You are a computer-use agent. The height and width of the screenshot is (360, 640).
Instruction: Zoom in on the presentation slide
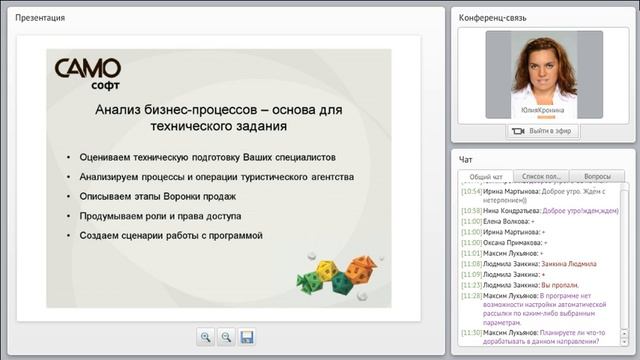point(205,337)
